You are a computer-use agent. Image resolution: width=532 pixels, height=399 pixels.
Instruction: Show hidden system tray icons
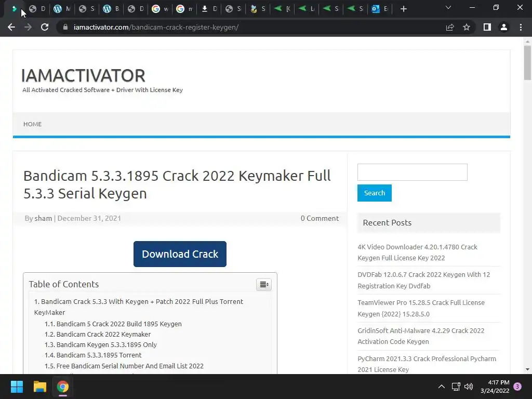coord(442,387)
